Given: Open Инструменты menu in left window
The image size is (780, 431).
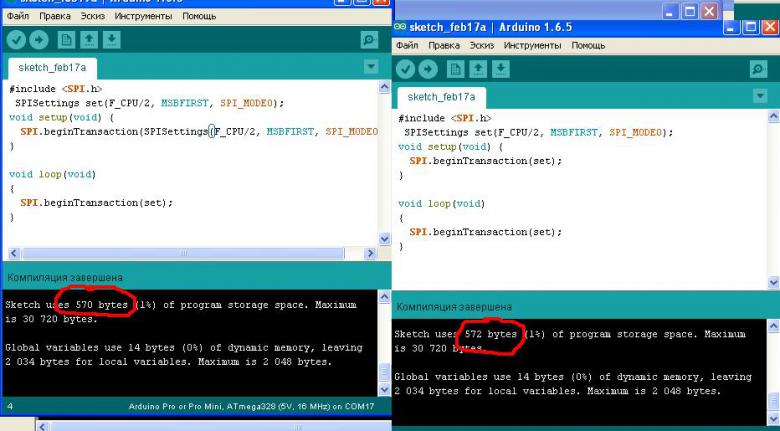Looking at the screenshot, I should pyautogui.click(x=143, y=16).
